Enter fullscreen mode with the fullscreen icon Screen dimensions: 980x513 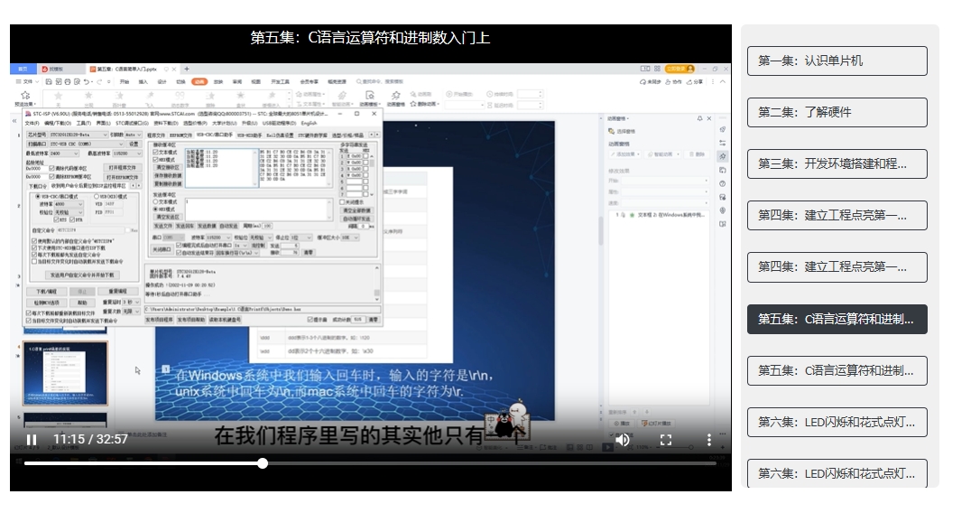666,440
